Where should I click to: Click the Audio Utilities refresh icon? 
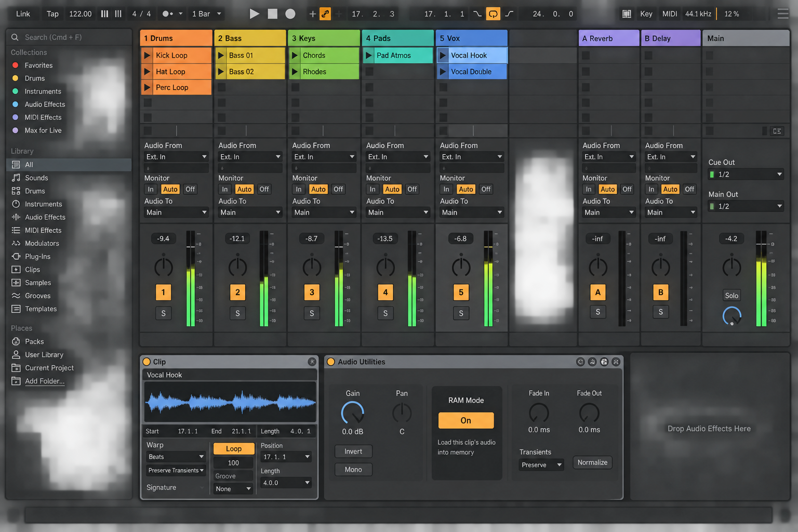point(580,362)
